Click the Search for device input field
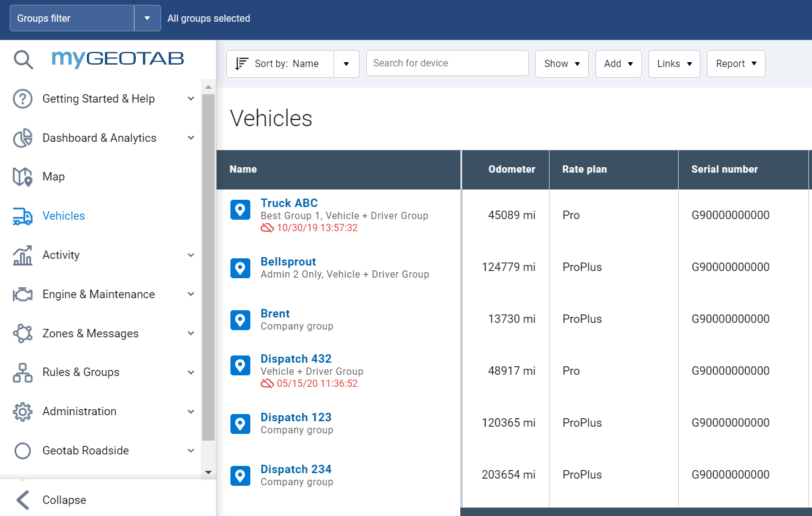 click(447, 63)
